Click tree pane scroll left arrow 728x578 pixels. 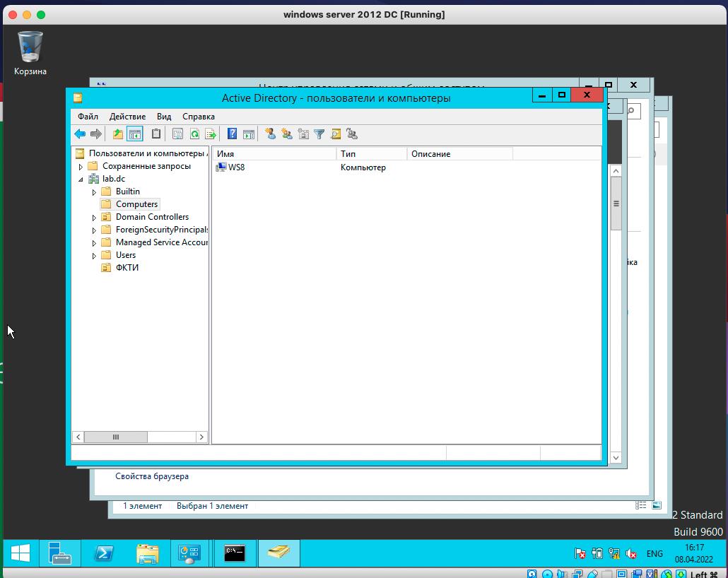78,437
